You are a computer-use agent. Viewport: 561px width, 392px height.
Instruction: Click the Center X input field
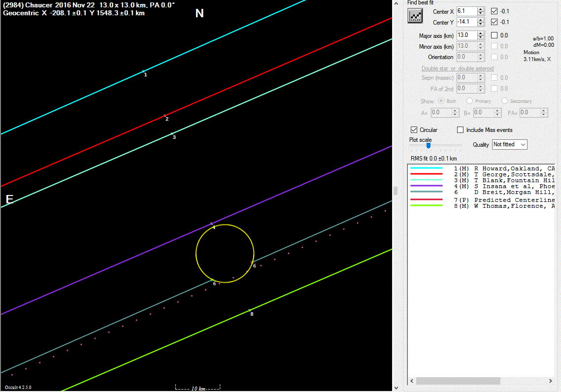(467, 11)
